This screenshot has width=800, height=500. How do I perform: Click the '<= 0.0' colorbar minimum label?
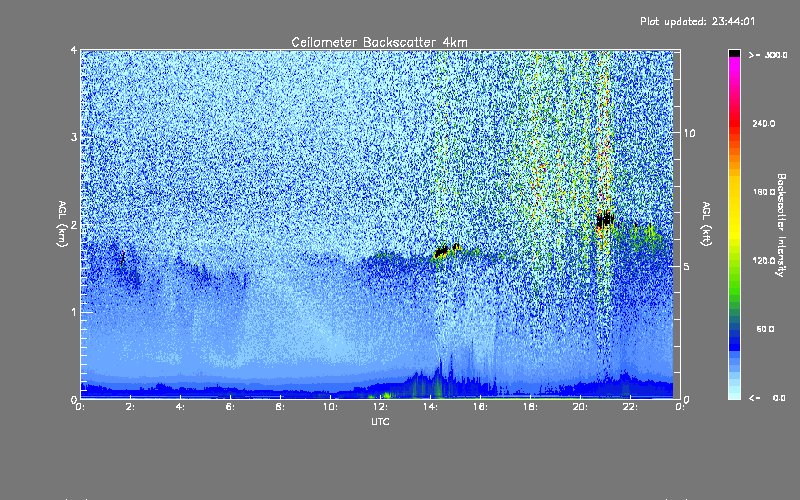coord(768,398)
